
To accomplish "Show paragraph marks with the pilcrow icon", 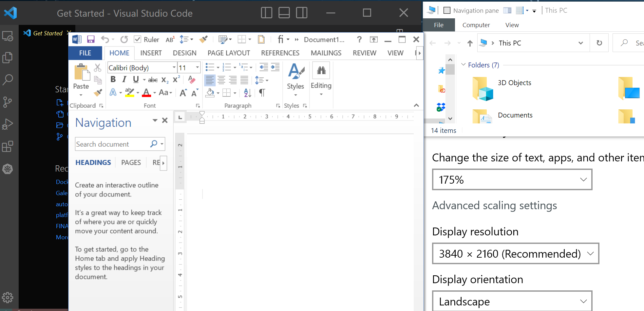I will [x=261, y=93].
